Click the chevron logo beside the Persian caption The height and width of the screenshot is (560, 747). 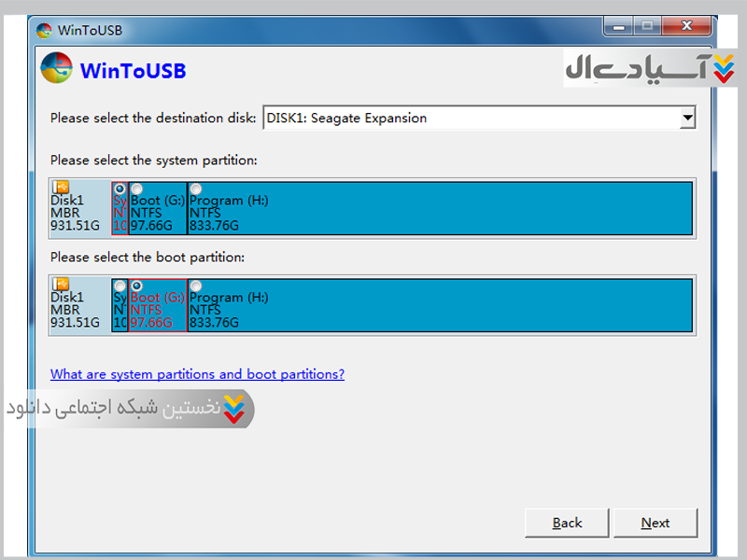pos(236,409)
